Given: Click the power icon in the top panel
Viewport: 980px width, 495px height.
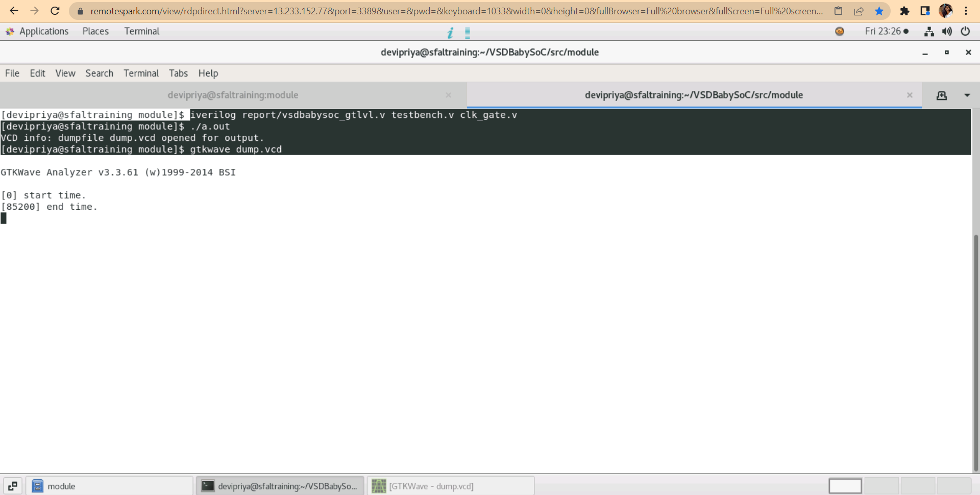Looking at the screenshot, I should pyautogui.click(x=966, y=32).
